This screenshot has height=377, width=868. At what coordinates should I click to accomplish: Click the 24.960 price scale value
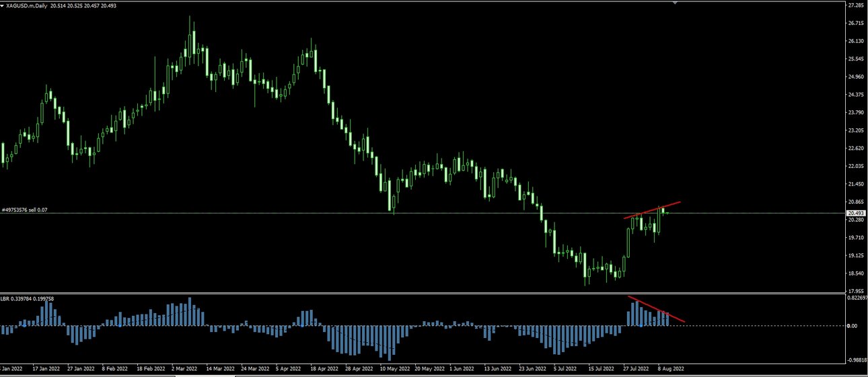coord(856,77)
